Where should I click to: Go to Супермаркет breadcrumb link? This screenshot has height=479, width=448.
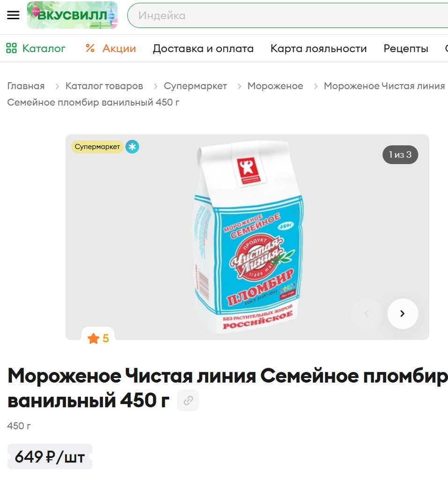pos(195,86)
